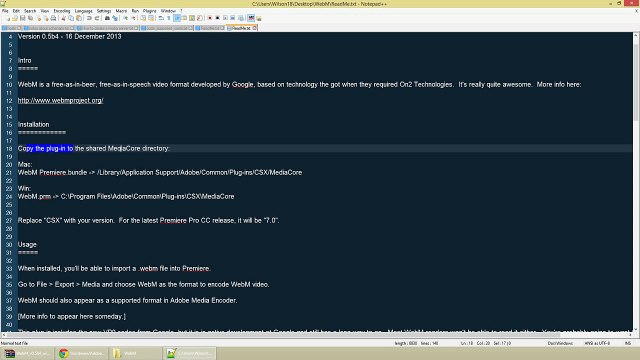
Task: Click the Open file toolbar icon
Action: click(x=16, y=18)
